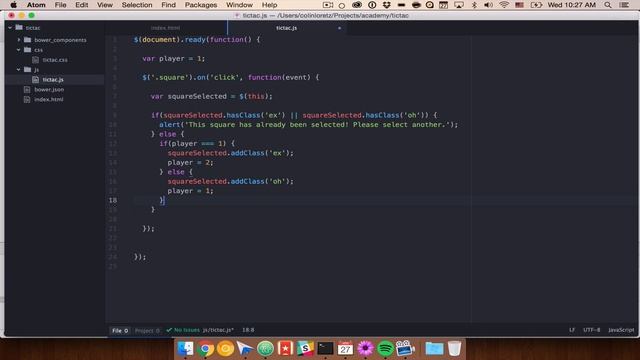
Task: Open Calendar from the dock
Action: [x=345, y=349]
